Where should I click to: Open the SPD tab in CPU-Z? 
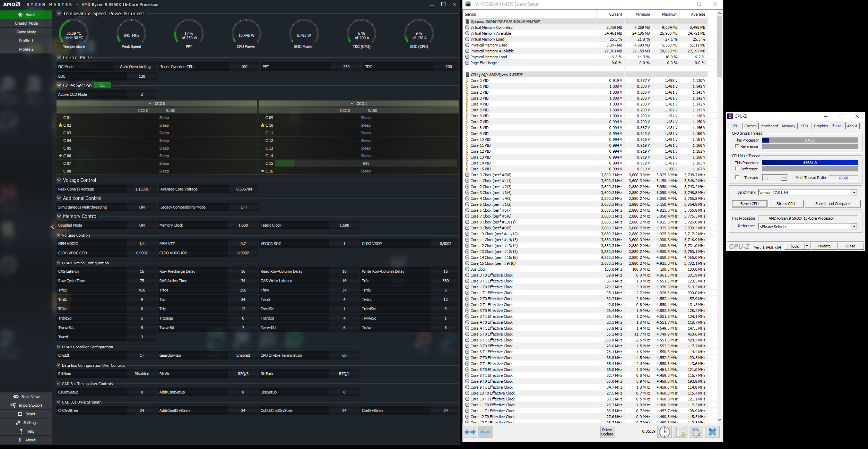[x=804, y=126]
